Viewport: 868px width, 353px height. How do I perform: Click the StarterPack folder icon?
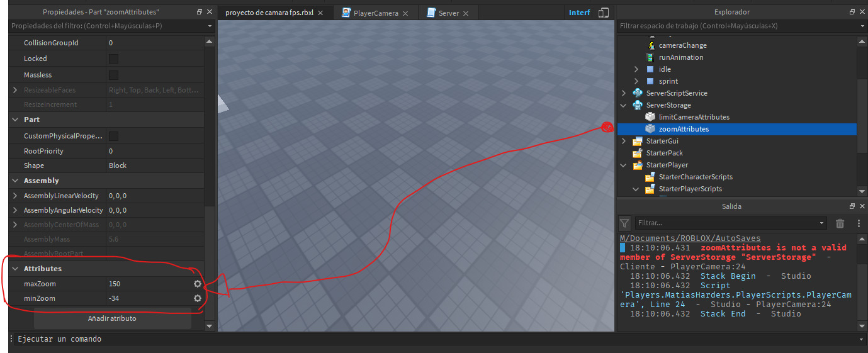(x=638, y=153)
